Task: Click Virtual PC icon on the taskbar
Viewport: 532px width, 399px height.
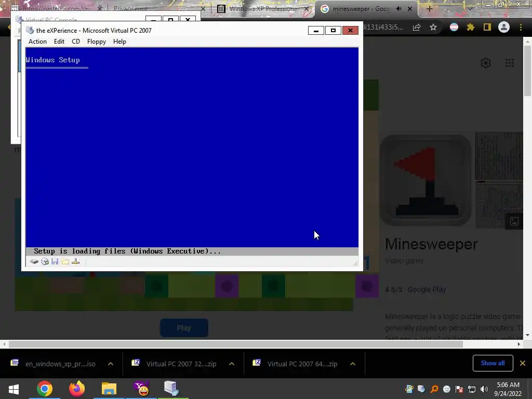Action: click(x=171, y=389)
